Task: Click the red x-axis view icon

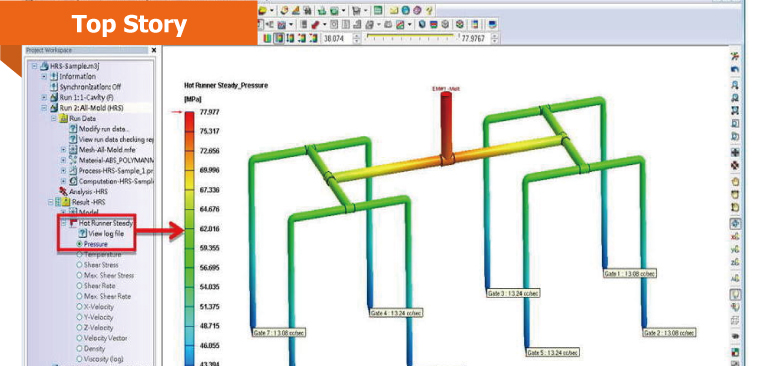Action: pyautogui.click(x=735, y=237)
